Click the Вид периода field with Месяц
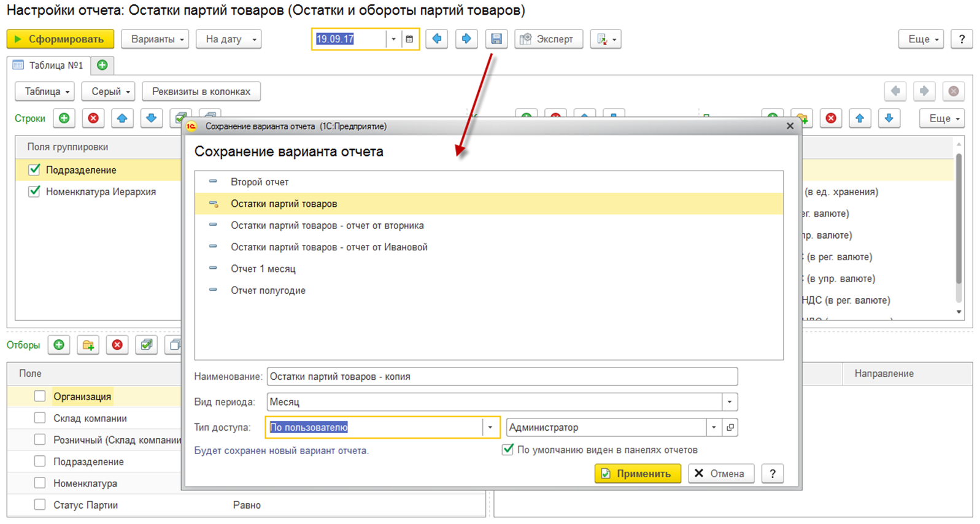The width and height of the screenshot is (980, 524). 495,403
